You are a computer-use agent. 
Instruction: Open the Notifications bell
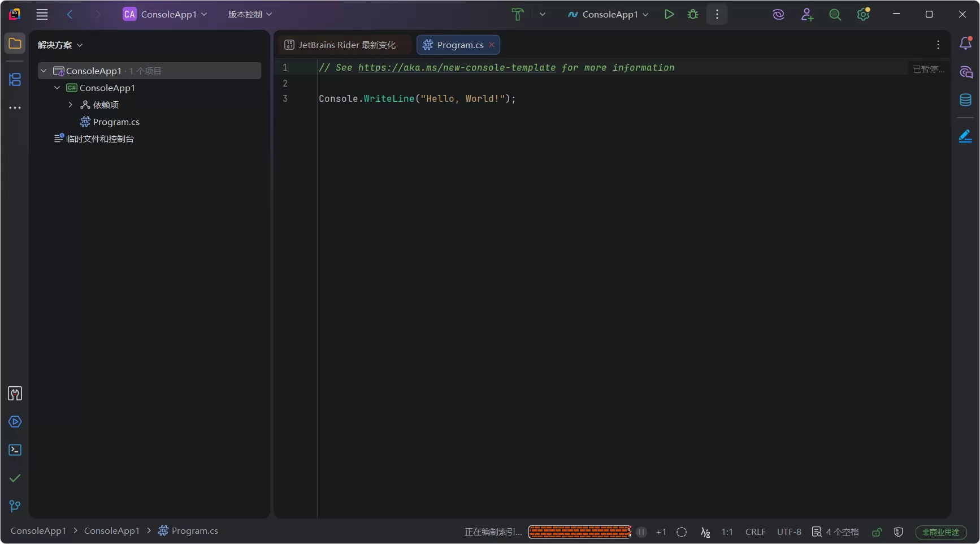click(966, 43)
